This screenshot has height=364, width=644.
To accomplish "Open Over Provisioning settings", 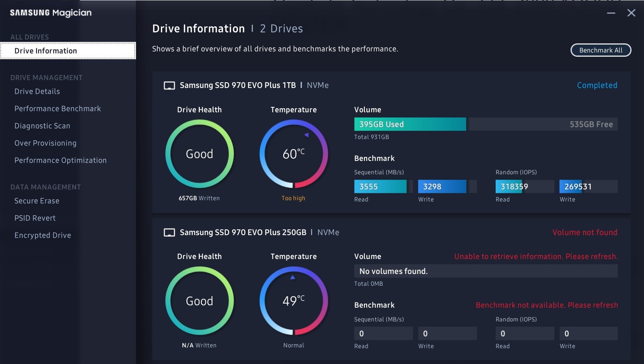I will click(45, 143).
